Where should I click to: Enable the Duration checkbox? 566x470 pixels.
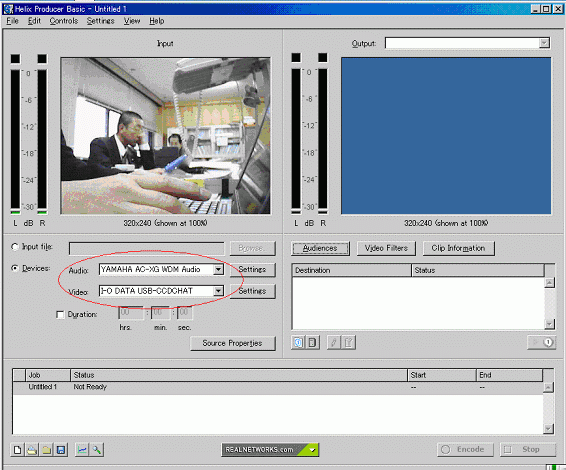point(60,315)
